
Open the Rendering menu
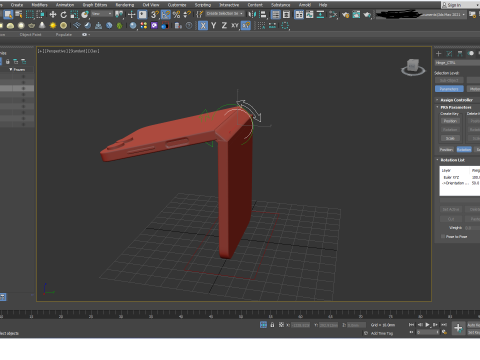point(125,5)
